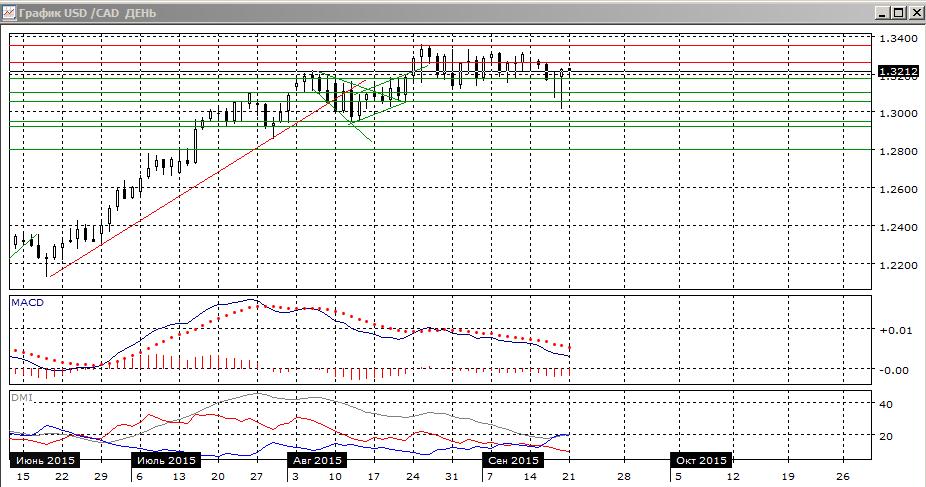Click date label 14 on time axis
926x487 pixels.
point(530,477)
